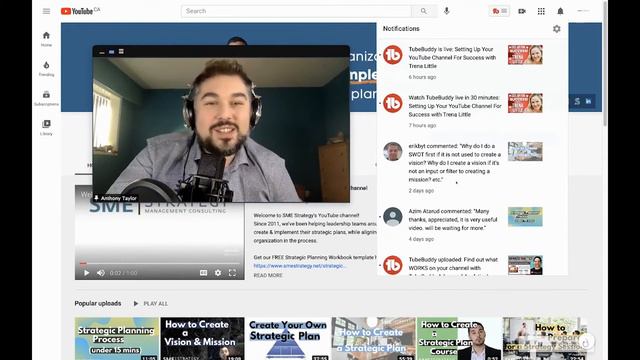Open 'Strategic Plan Course' video thumbnail
Screen dimensions: 640x360
tap(459, 338)
